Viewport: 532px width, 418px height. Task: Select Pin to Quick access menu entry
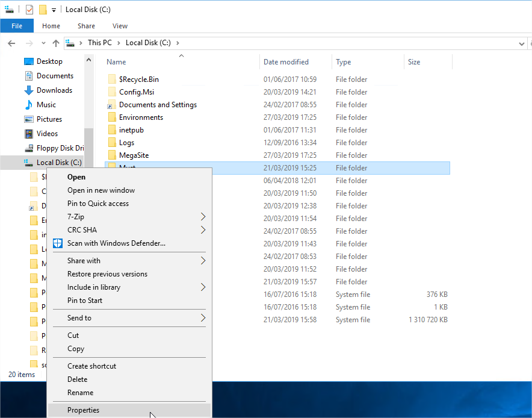pos(98,204)
